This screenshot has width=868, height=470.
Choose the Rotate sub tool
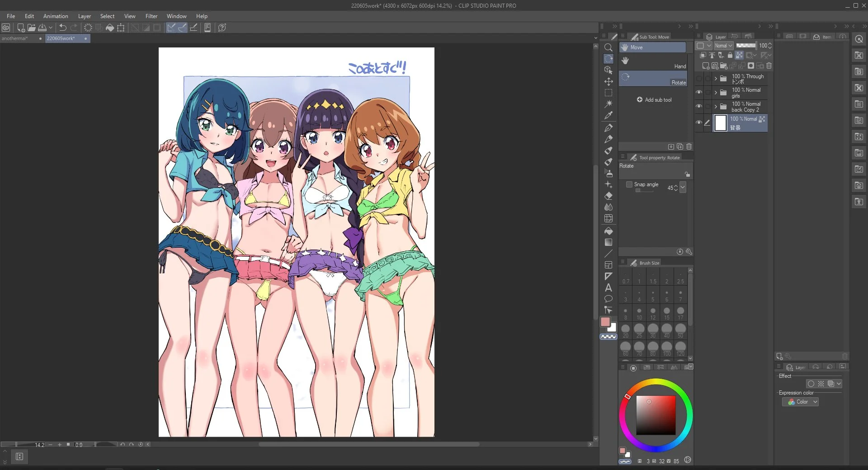pos(652,79)
